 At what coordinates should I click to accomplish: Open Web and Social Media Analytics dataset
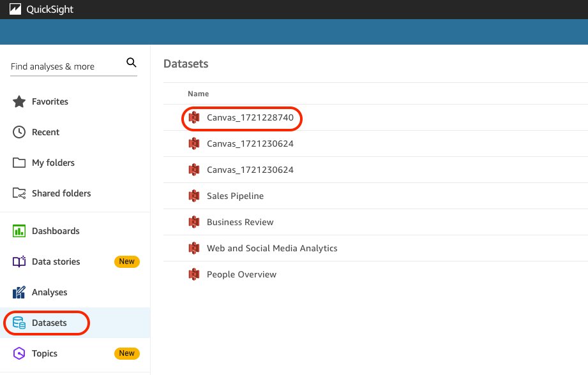(x=272, y=248)
